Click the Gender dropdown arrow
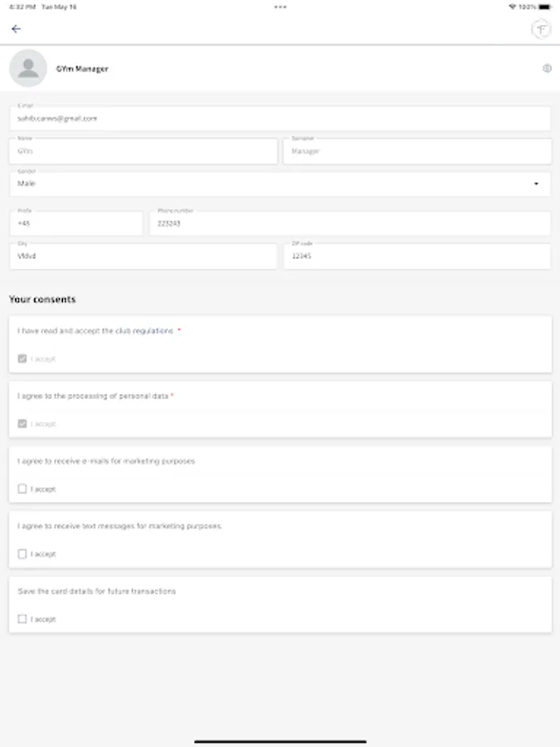560x747 pixels. [x=536, y=184]
